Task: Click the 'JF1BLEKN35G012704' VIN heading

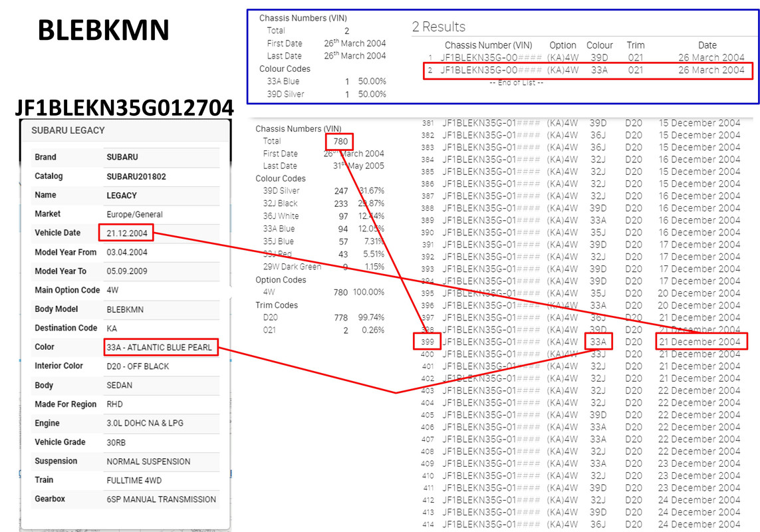Action: (124, 108)
